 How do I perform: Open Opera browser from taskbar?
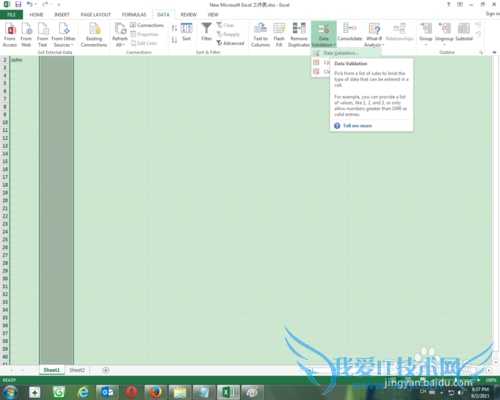[131, 392]
